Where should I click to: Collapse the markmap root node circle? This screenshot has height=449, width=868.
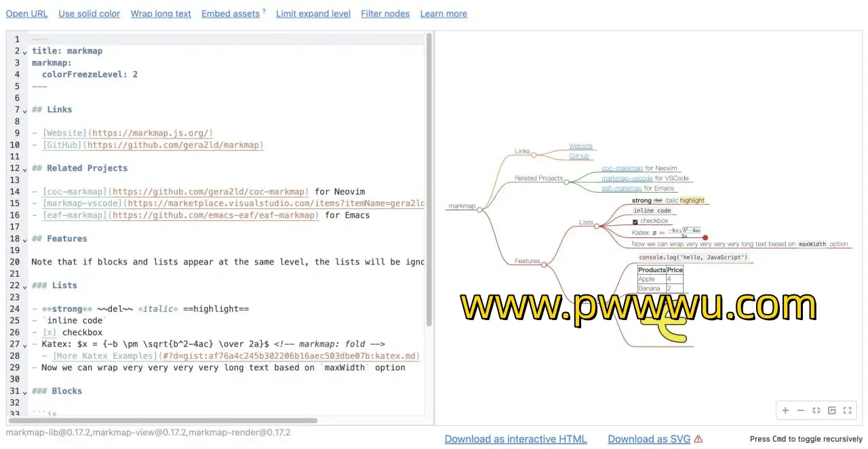pos(479,210)
